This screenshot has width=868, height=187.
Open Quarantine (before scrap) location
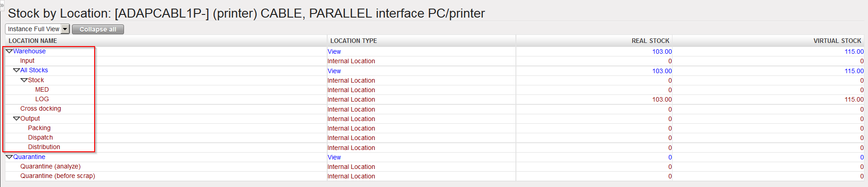click(57, 176)
